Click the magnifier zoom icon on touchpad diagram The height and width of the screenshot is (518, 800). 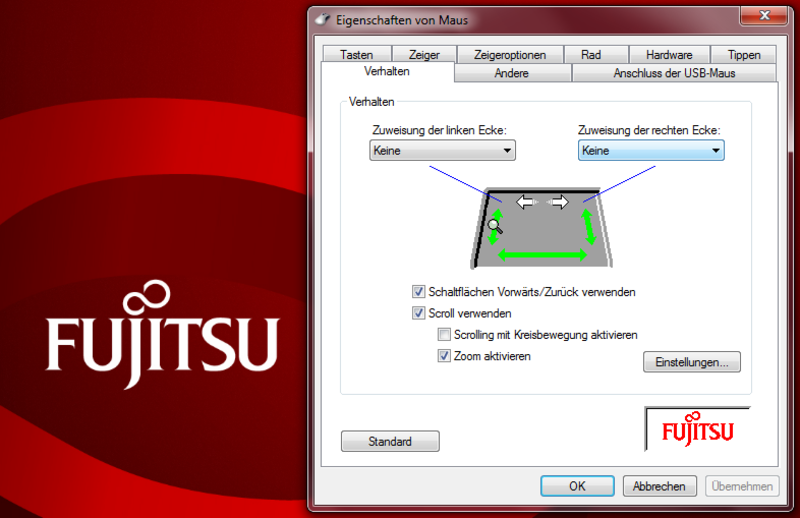(495, 226)
